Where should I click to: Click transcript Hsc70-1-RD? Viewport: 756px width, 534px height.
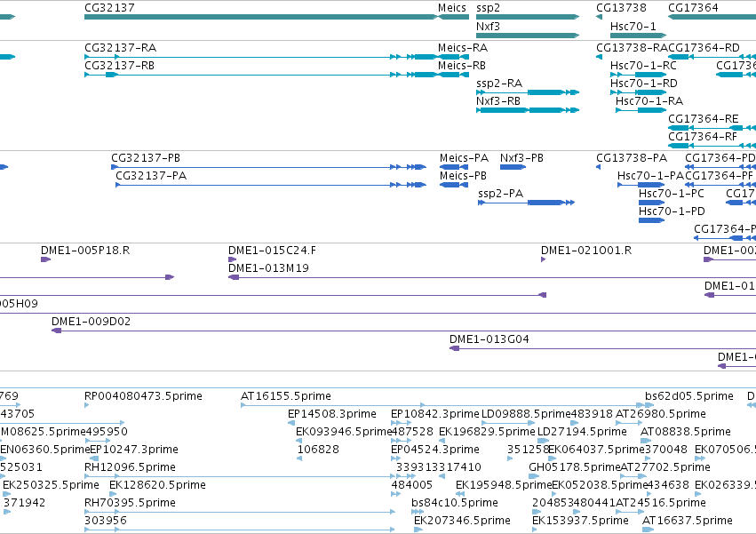coord(639,92)
